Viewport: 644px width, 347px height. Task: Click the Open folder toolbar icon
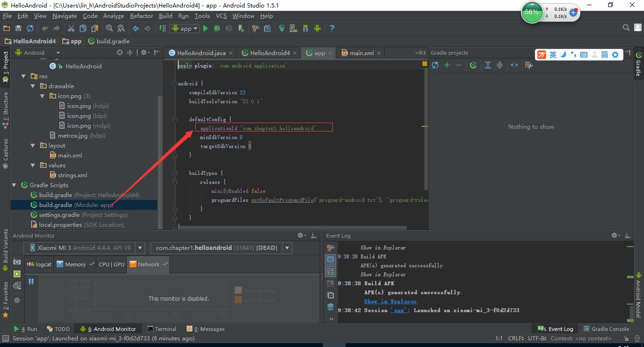click(7, 28)
